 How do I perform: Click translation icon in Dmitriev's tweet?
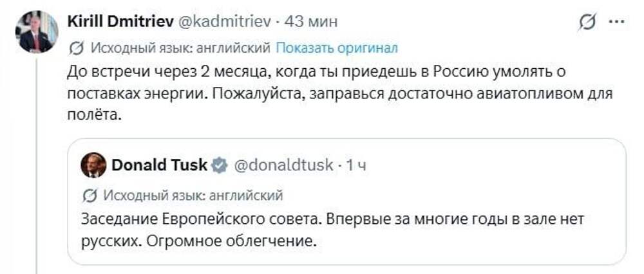click(75, 48)
